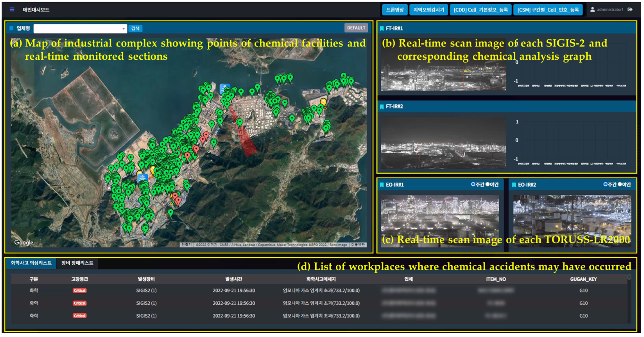Click the administrator user profile icon
The height and width of the screenshot is (337, 644).
(x=592, y=10)
